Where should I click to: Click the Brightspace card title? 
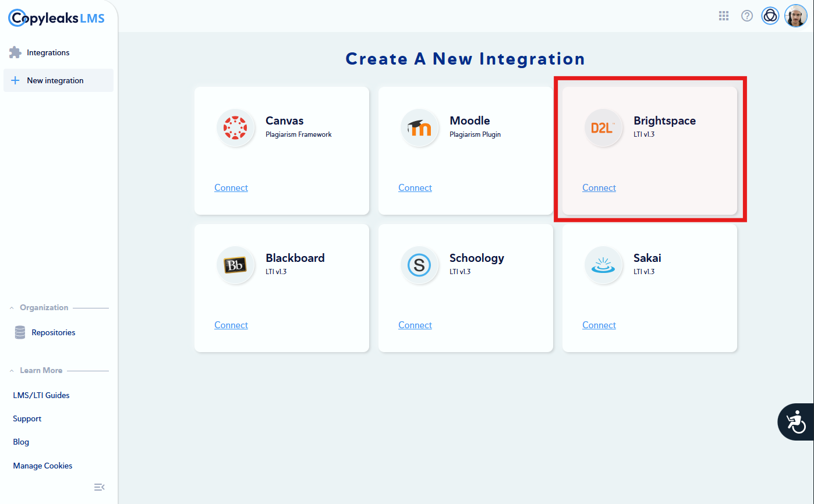pos(664,120)
